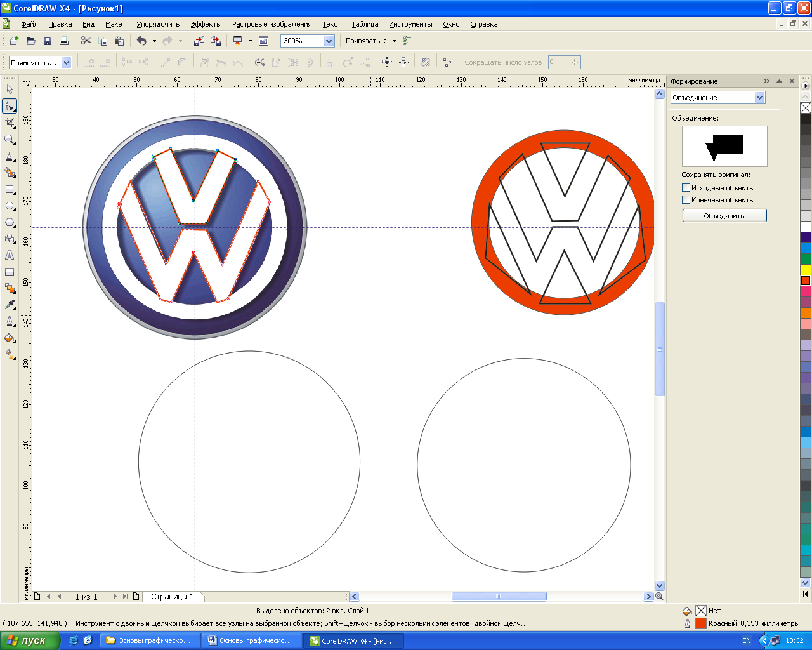The width and height of the screenshot is (812, 650).
Task: Click the add page button after page navigator
Action: point(136,597)
